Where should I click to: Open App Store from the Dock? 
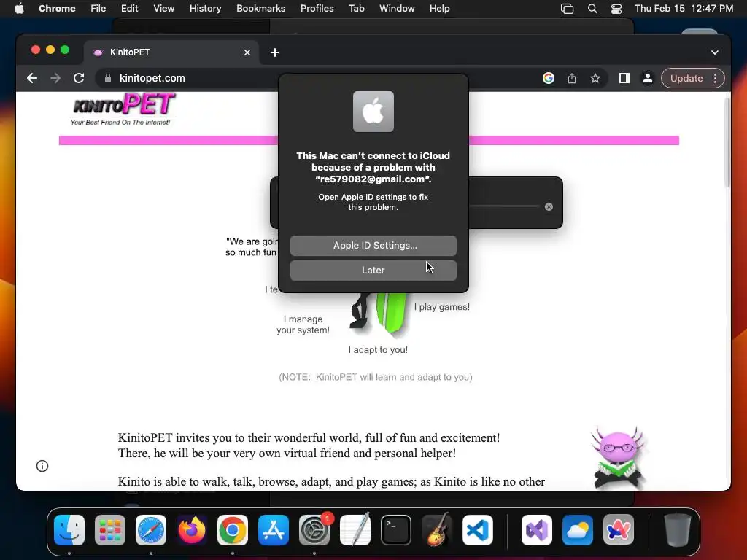point(274,530)
